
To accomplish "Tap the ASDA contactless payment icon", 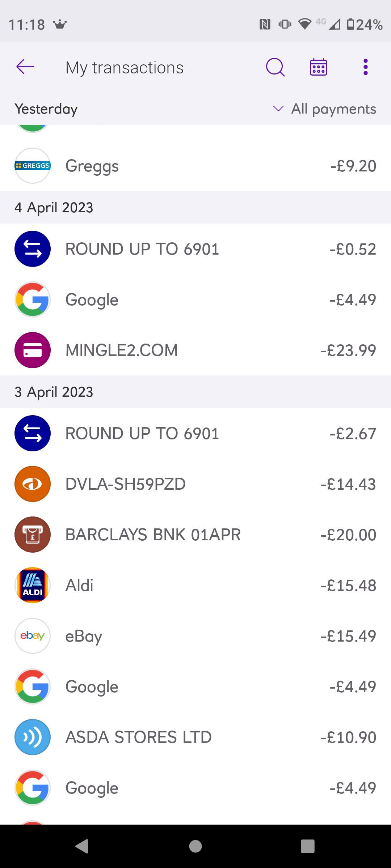I will [x=33, y=737].
